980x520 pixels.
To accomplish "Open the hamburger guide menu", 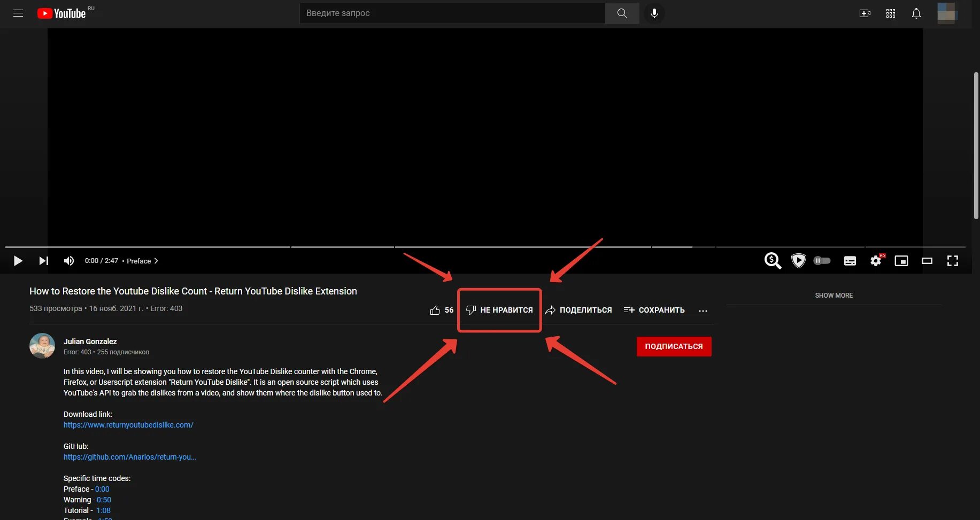I will pyautogui.click(x=18, y=13).
